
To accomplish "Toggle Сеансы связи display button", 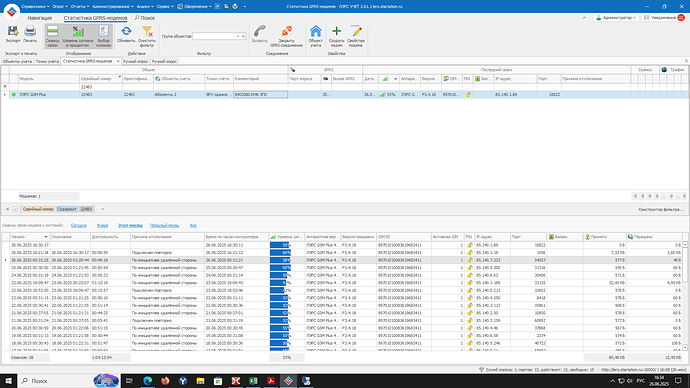I will click(52, 36).
